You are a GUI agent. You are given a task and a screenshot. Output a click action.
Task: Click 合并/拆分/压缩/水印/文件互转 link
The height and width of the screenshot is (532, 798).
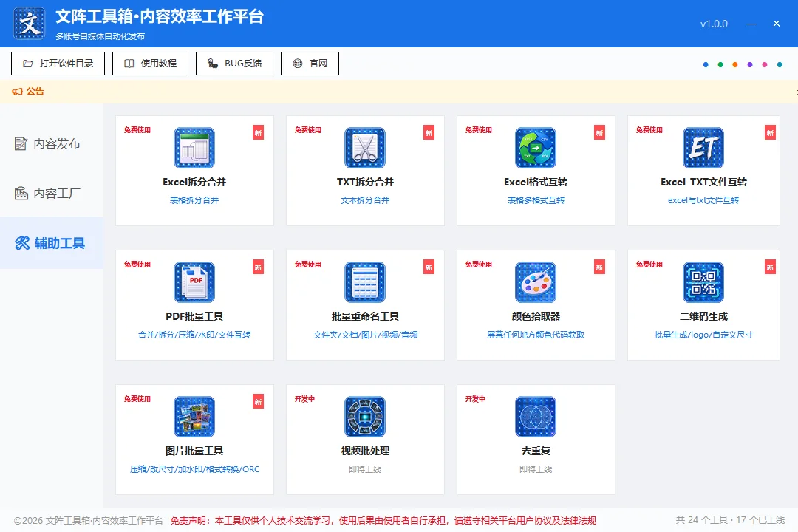point(194,335)
